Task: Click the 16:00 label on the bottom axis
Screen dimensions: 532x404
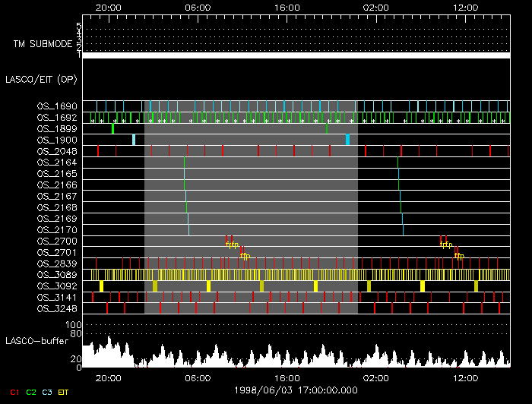Action: (x=287, y=378)
